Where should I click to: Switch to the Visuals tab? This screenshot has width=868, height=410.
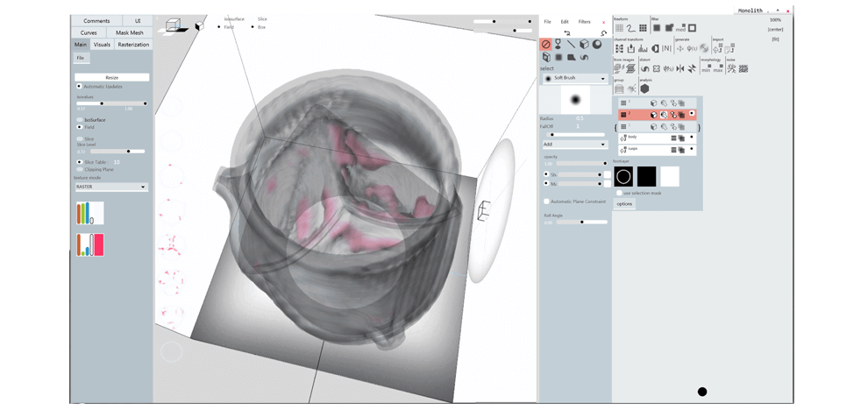click(x=102, y=45)
